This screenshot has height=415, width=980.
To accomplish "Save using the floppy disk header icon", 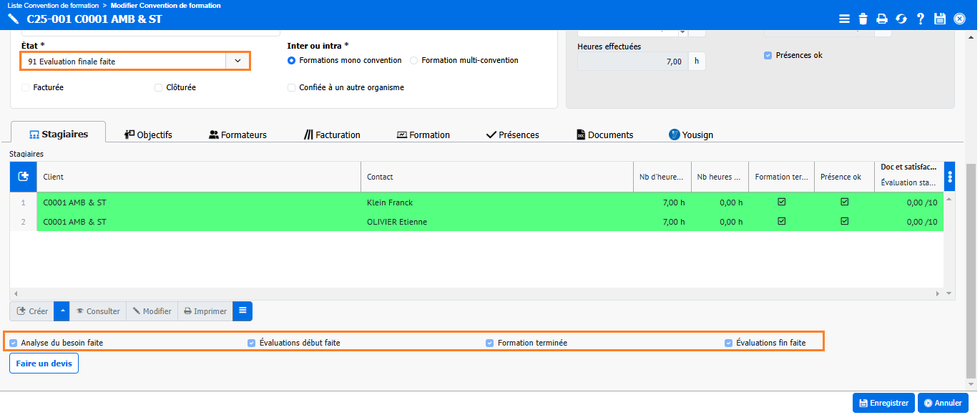I will pyautogui.click(x=940, y=19).
